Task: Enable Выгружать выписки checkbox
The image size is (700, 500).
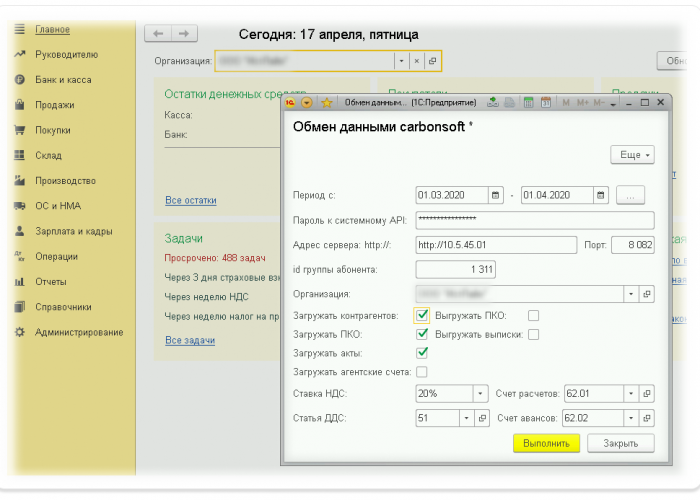Action: (533, 334)
